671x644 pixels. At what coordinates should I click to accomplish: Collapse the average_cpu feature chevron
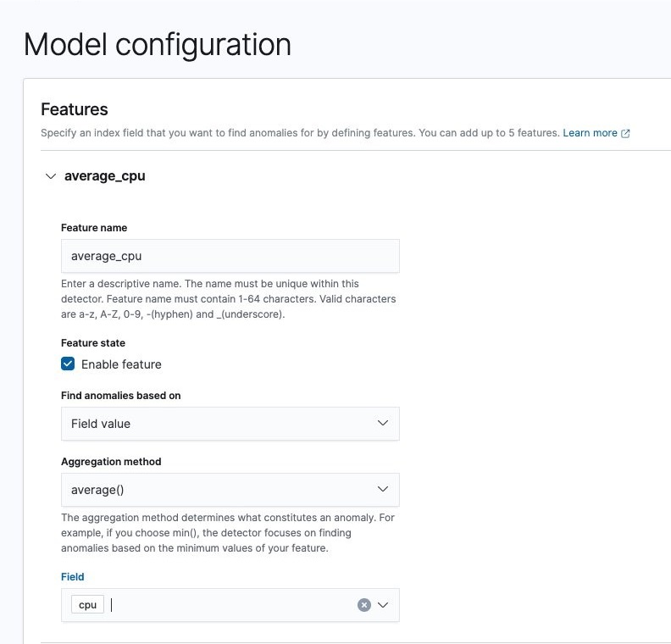click(x=51, y=176)
